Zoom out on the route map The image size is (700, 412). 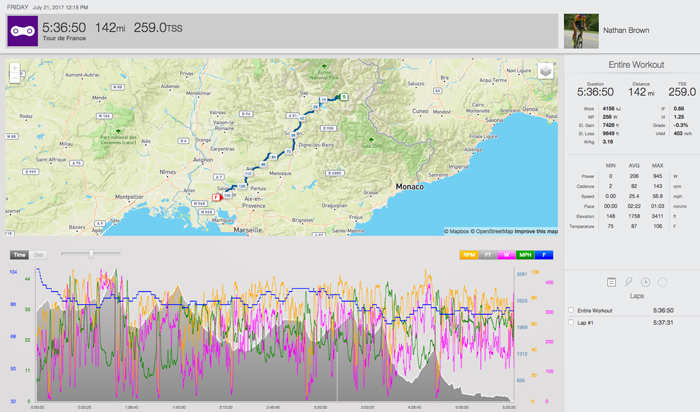[x=15, y=78]
